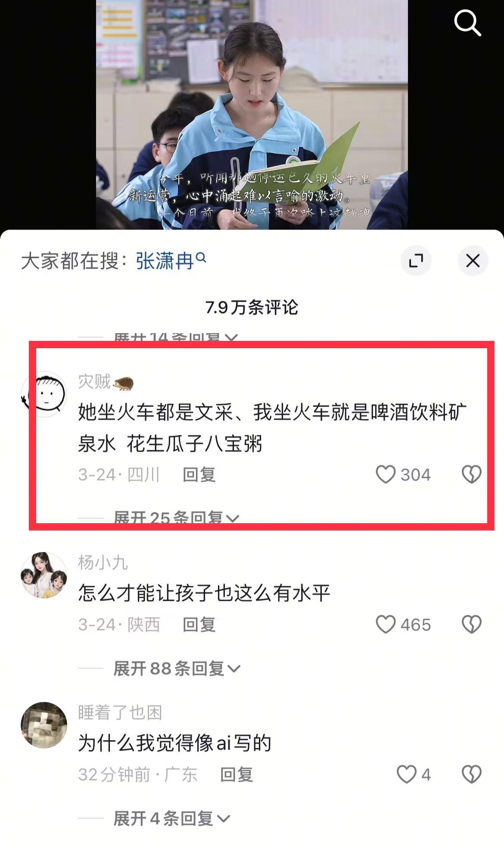Expand 展开4条回复 replies
This screenshot has height=849, width=504.
171,818
